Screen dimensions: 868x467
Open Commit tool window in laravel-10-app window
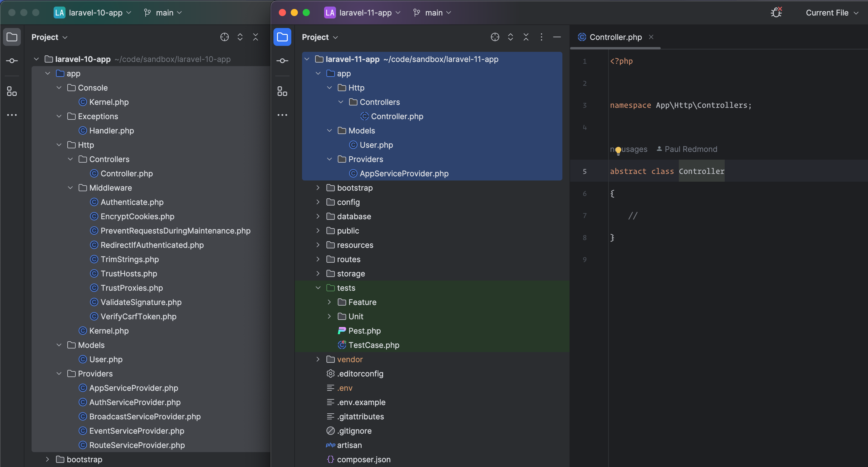(x=12, y=61)
